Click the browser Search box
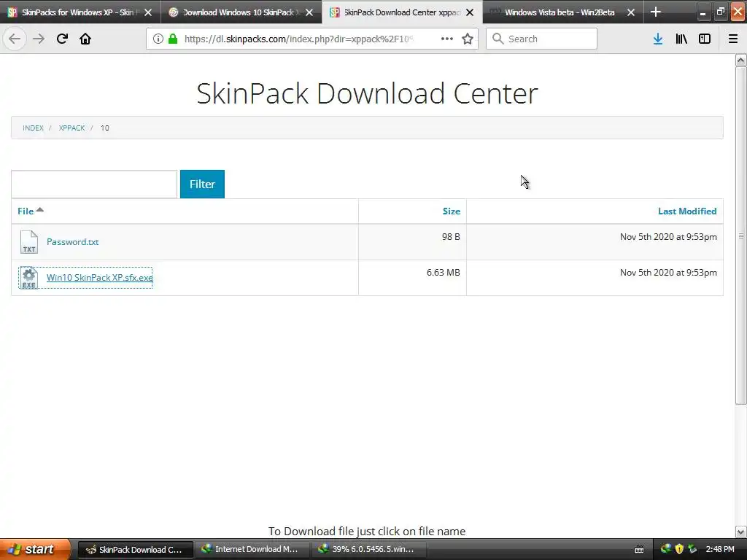The width and height of the screenshot is (747, 560). [542, 39]
